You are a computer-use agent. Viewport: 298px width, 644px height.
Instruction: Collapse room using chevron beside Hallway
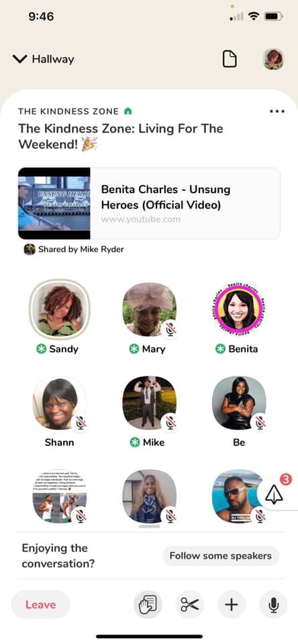pos(19,59)
